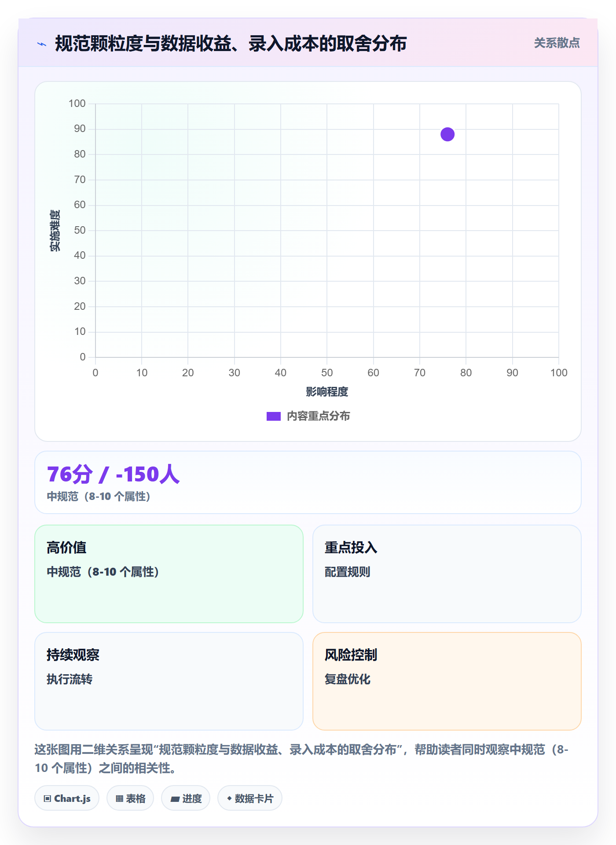The image size is (616, 845).
Task: Select the 实施难度 y-axis title
Action: point(55,231)
